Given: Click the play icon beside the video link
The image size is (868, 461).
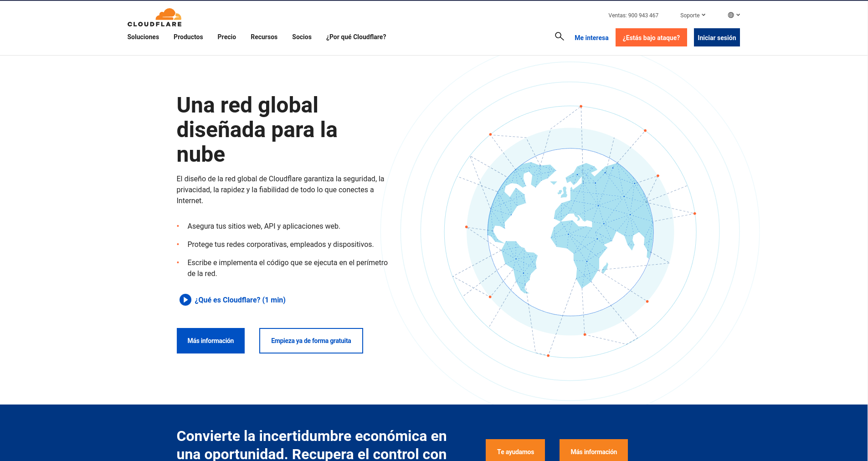Looking at the screenshot, I should pos(184,300).
